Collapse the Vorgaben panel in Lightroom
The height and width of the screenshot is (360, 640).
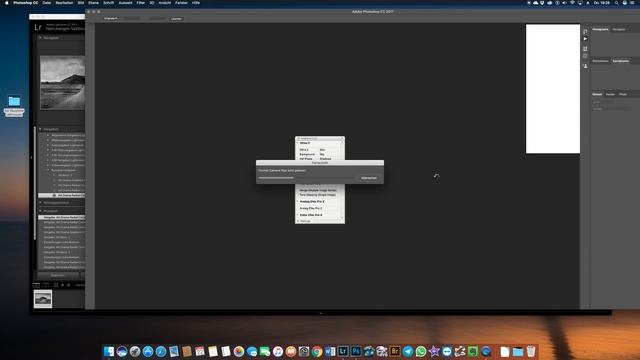[x=40, y=129]
